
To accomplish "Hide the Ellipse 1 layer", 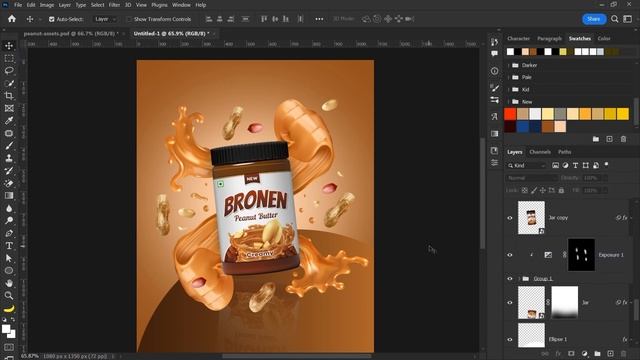I will pos(510,339).
